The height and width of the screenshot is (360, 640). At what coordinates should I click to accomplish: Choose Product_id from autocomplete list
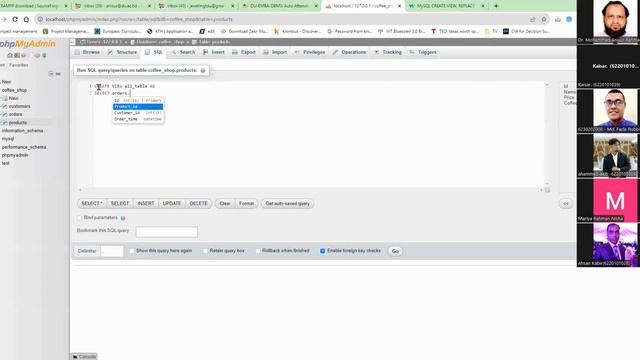138,107
